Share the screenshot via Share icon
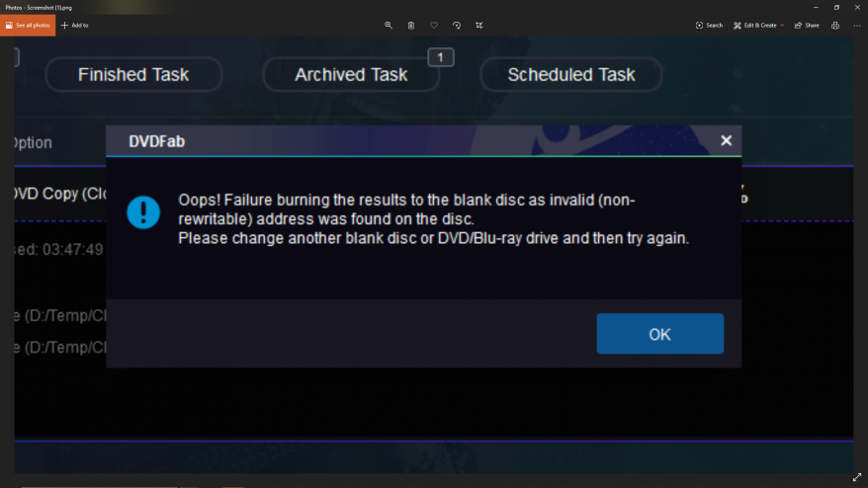Image resolution: width=868 pixels, height=488 pixels. click(807, 25)
